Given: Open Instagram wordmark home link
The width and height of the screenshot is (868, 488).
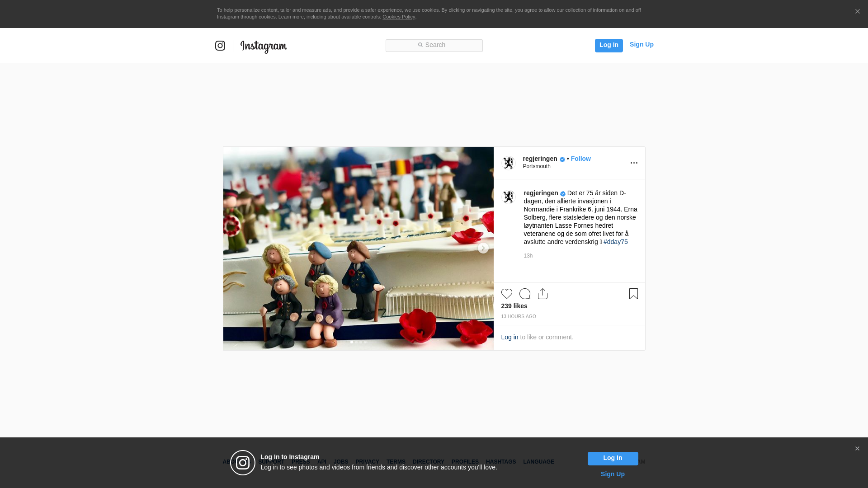Looking at the screenshot, I should point(264,46).
